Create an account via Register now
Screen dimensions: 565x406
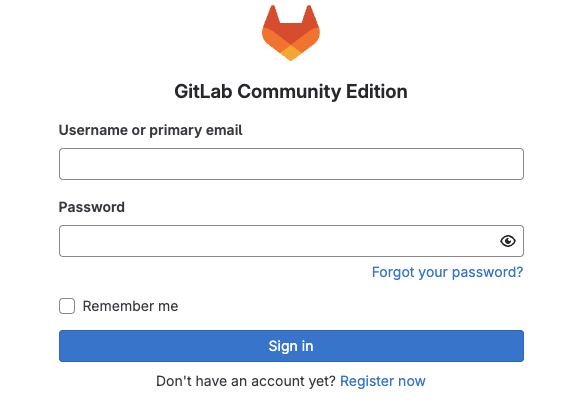(383, 381)
